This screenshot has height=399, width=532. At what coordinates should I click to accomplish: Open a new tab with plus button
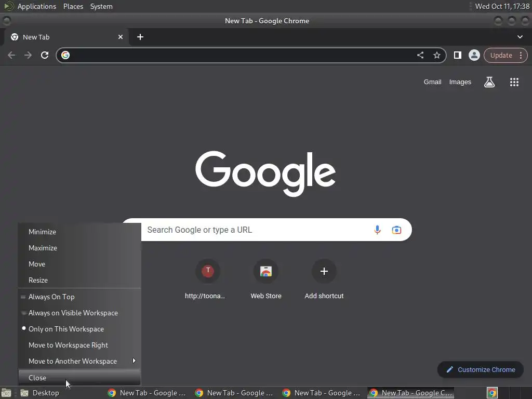pos(140,37)
